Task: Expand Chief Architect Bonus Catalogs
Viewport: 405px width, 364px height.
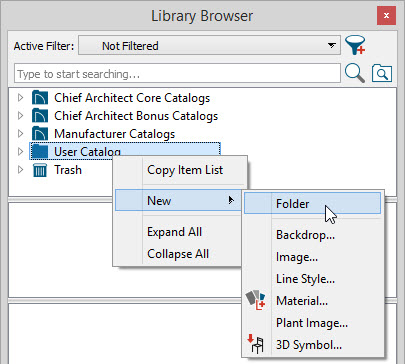Action: tap(20, 116)
